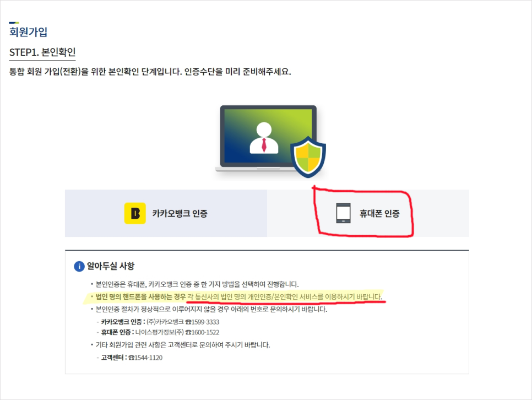The image size is (532, 400).
Task: Click the telephone symbol before 1600-1522
Action: tap(188, 332)
